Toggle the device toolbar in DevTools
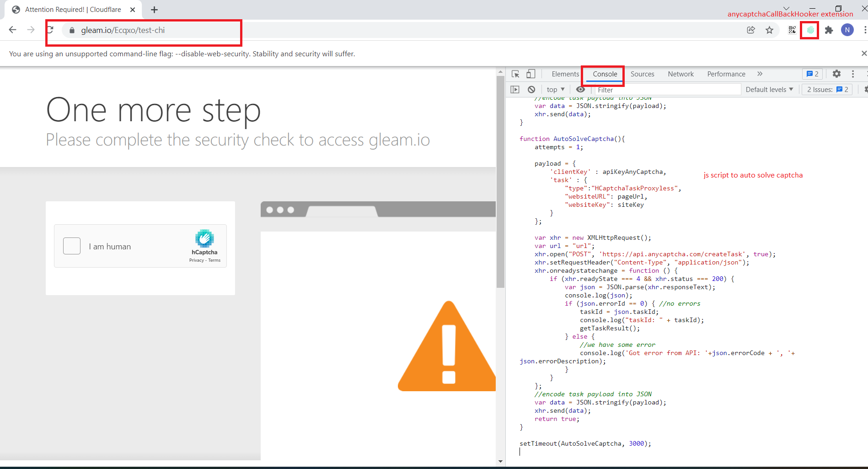This screenshot has width=868, height=469. click(530, 74)
